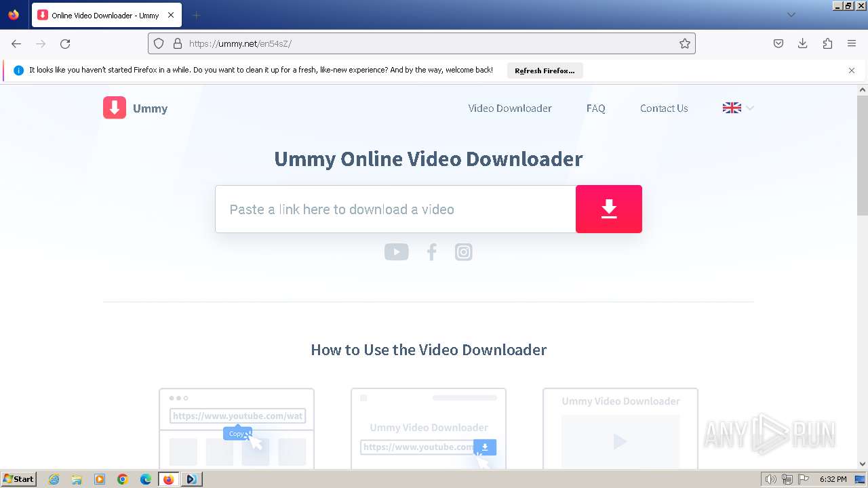This screenshot has width=868, height=488.
Task: Click the page scrollbar down arrow
Action: click(863, 464)
